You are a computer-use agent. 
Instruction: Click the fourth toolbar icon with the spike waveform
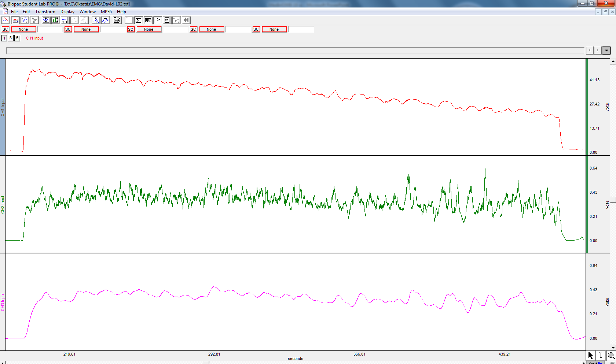34,20
